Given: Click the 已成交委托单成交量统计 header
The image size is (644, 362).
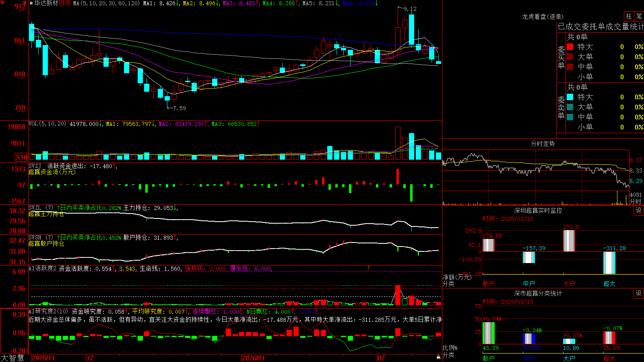Looking at the screenshot, I should [x=601, y=27].
